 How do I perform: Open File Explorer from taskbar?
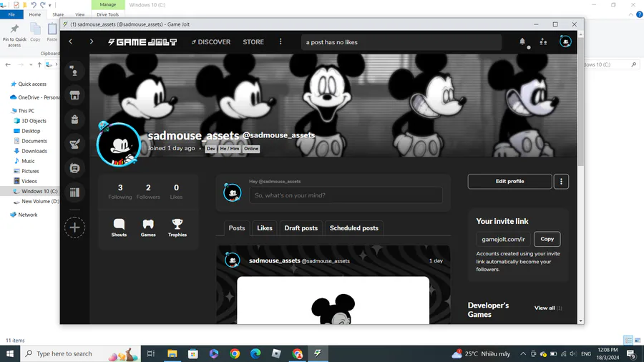click(x=172, y=353)
